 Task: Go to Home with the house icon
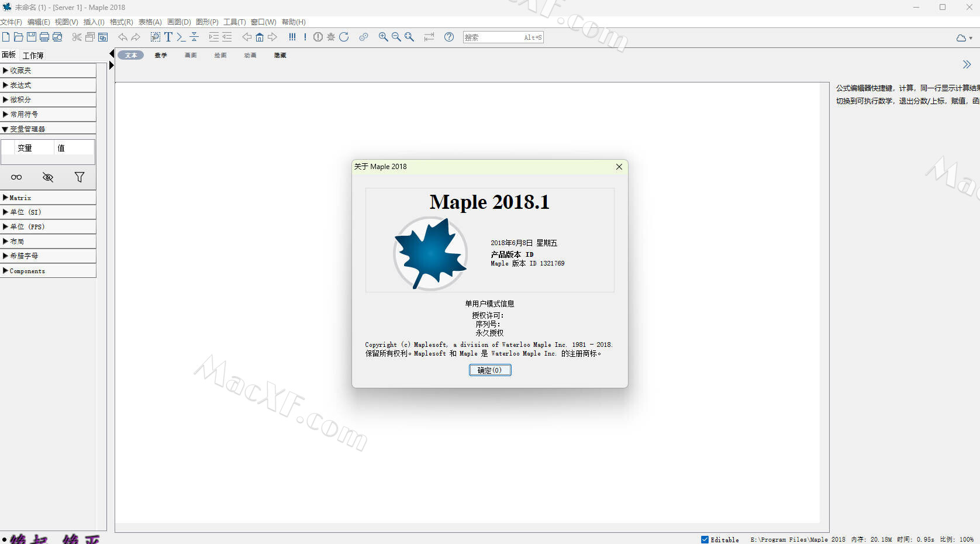point(260,37)
